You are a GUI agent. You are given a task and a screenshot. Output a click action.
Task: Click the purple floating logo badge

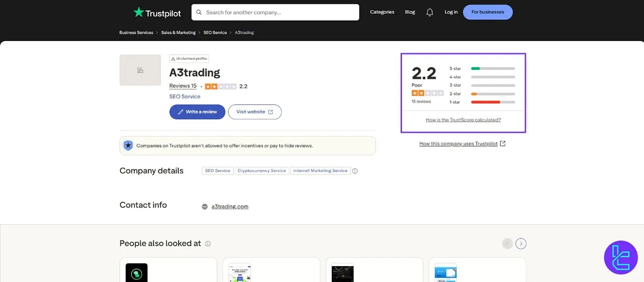pos(620,257)
